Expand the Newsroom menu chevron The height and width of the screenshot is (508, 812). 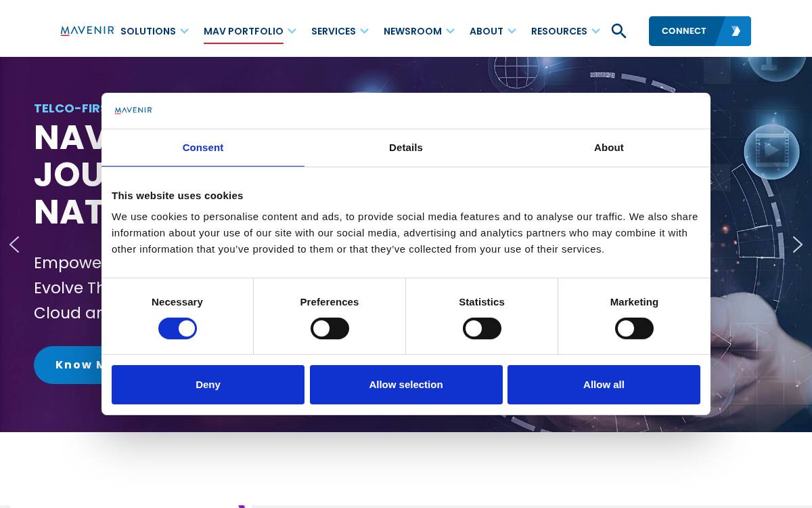pyautogui.click(x=450, y=31)
